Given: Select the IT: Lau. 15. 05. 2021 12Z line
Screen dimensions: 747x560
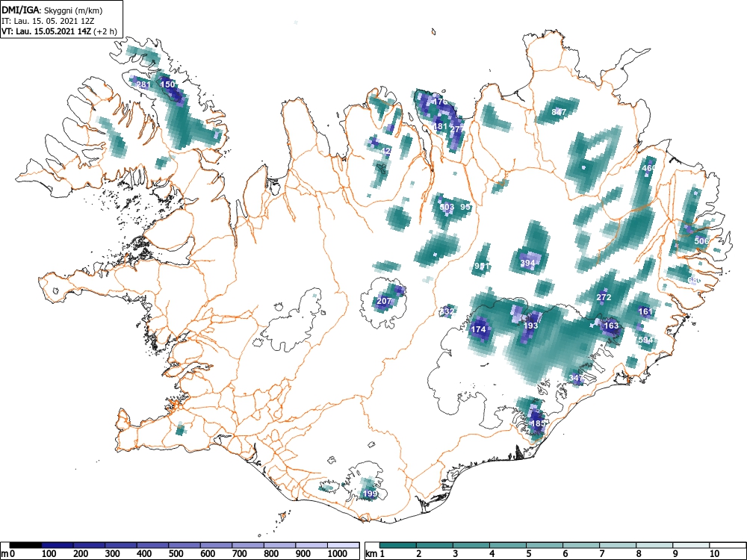Looking at the screenshot, I should (49, 21).
